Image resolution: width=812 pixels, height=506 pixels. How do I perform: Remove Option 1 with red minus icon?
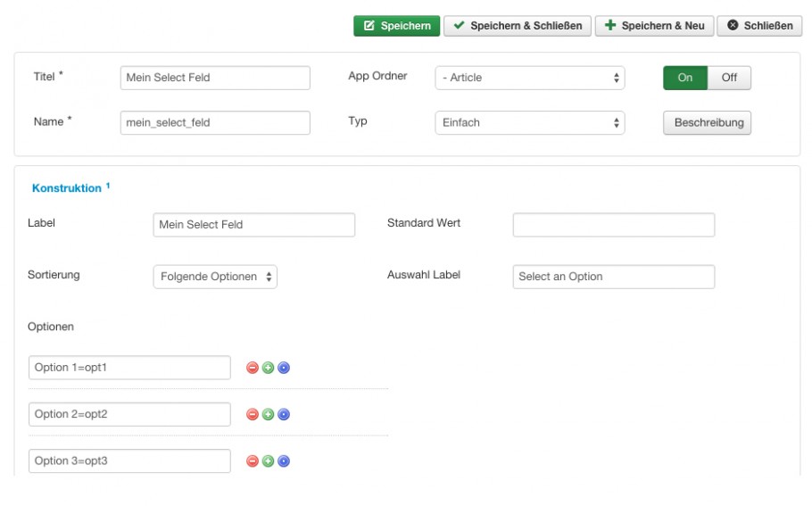tap(253, 368)
